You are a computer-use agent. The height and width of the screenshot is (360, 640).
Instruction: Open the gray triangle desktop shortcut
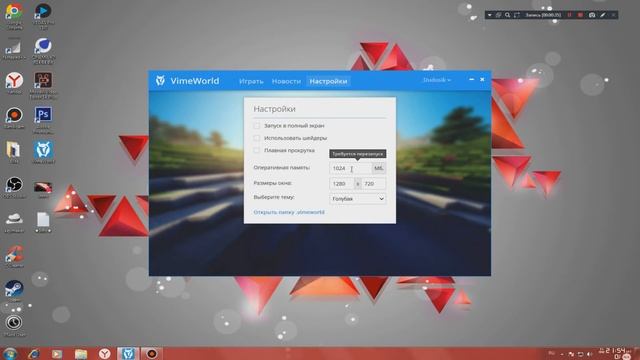pos(14,47)
